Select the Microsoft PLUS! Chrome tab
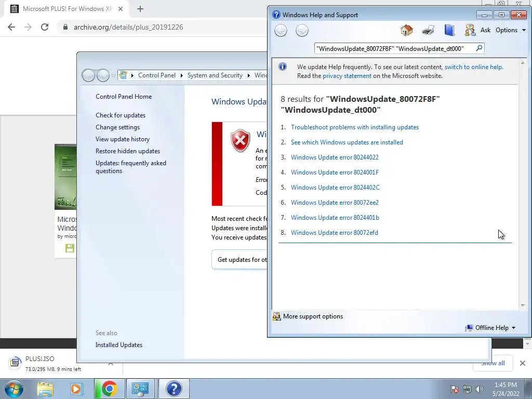This screenshot has height=399, width=532. pos(67,9)
